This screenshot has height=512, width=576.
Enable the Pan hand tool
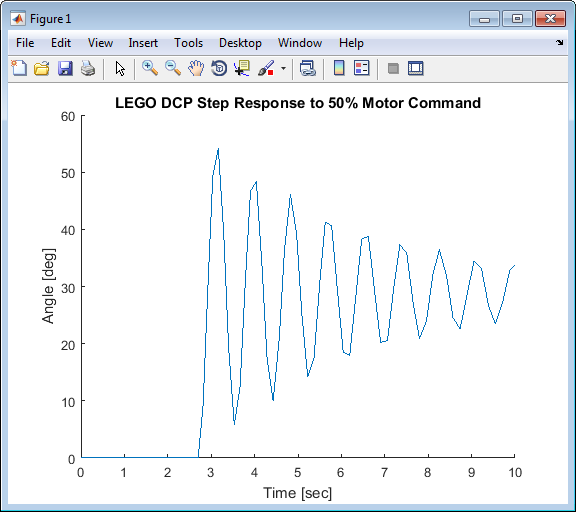pos(196,68)
